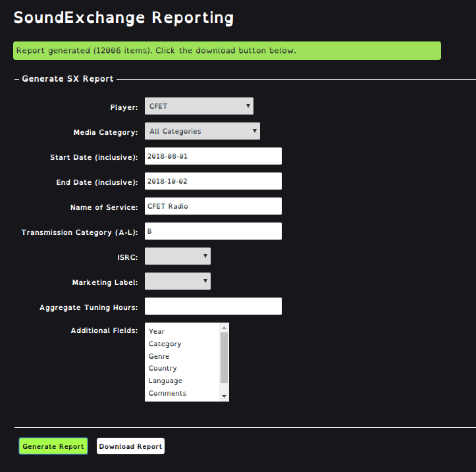Screen dimensions: 476x472
Task: Click the Additional Fields scroll up arrow
Action: tap(224, 328)
